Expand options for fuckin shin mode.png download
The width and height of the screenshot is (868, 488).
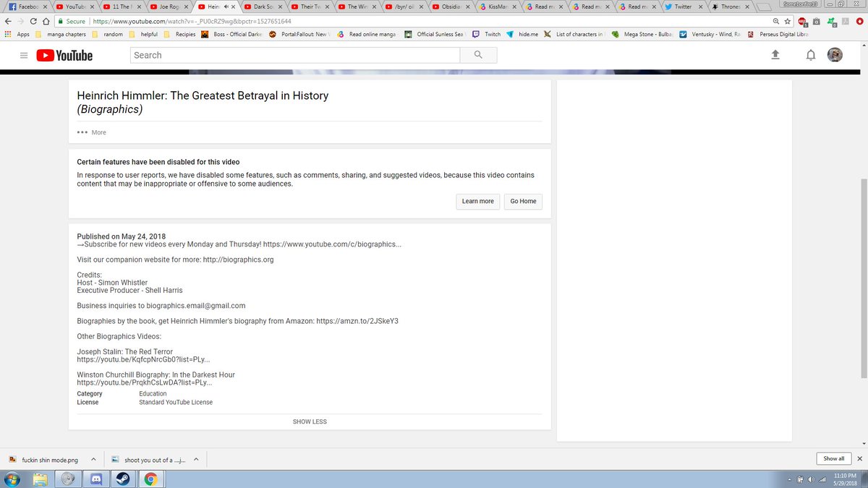[93, 458]
